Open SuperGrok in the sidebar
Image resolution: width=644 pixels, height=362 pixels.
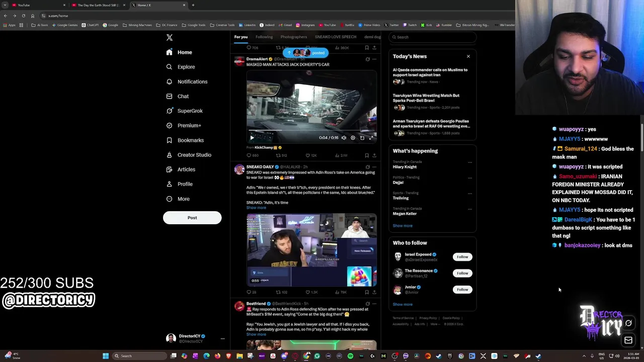pos(185,111)
